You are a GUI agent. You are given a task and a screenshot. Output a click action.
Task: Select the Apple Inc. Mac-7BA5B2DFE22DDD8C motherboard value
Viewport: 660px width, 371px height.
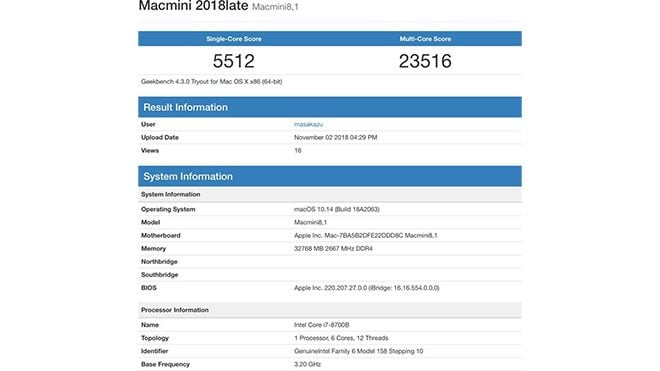365,235
